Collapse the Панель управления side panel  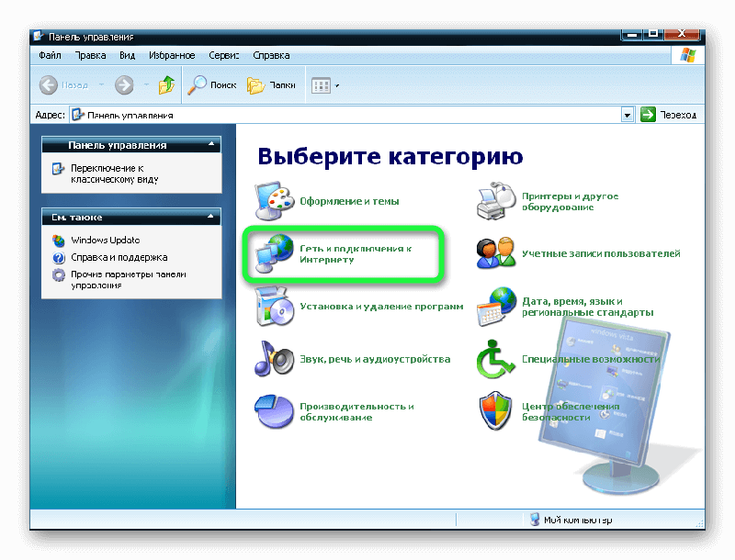pos(211,144)
